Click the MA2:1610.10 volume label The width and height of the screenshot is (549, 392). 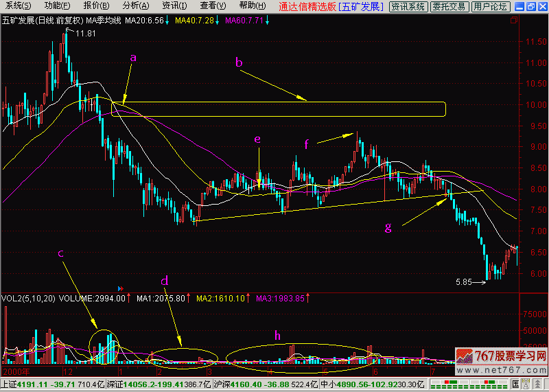(x=220, y=299)
